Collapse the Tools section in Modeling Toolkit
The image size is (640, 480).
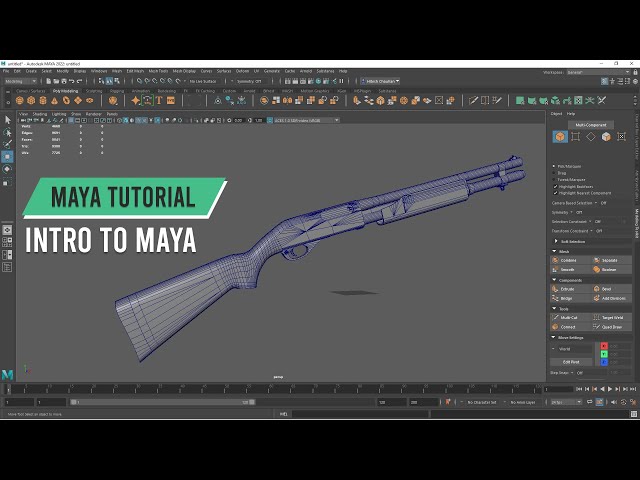[x=554, y=309]
